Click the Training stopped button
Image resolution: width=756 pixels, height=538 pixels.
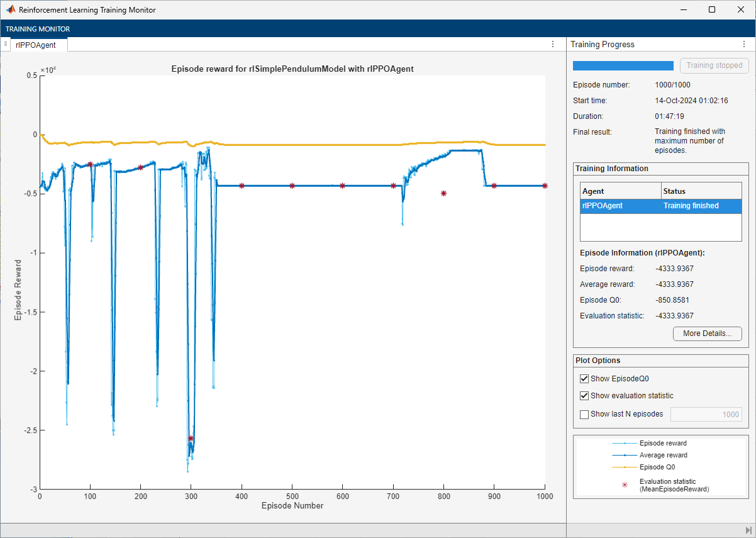tap(714, 65)
